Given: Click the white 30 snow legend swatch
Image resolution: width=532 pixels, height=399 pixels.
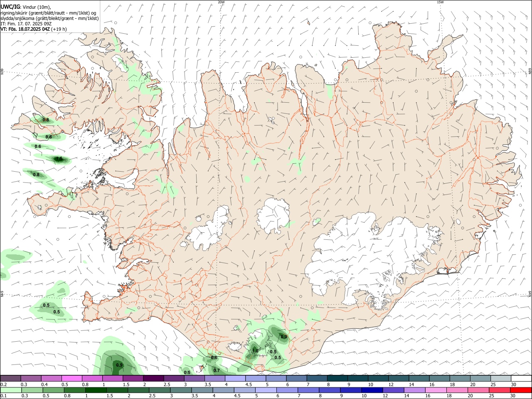Looking at the screenshot, I should point(521,378).
